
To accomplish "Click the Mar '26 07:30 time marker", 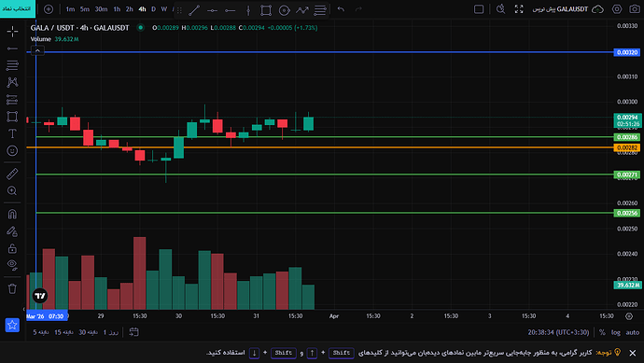I will pos(47,315).
